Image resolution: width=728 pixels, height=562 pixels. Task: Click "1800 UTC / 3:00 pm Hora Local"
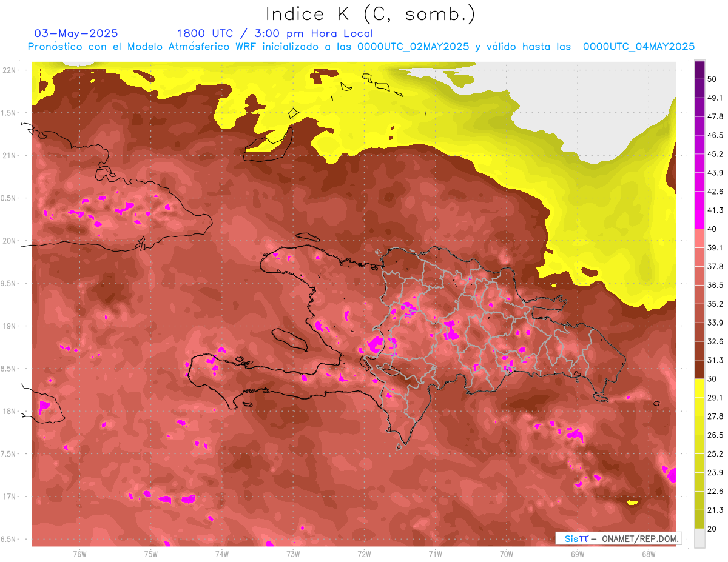275,33
